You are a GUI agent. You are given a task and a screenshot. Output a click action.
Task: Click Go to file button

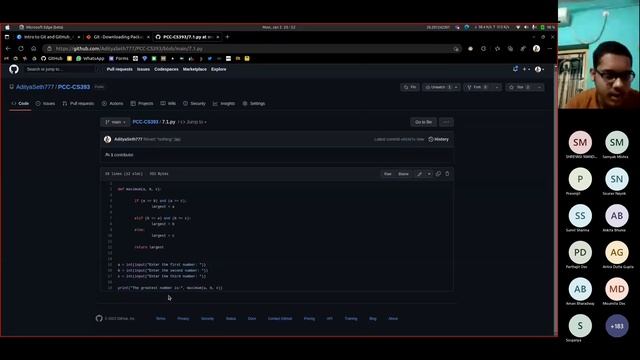[423, 122]
